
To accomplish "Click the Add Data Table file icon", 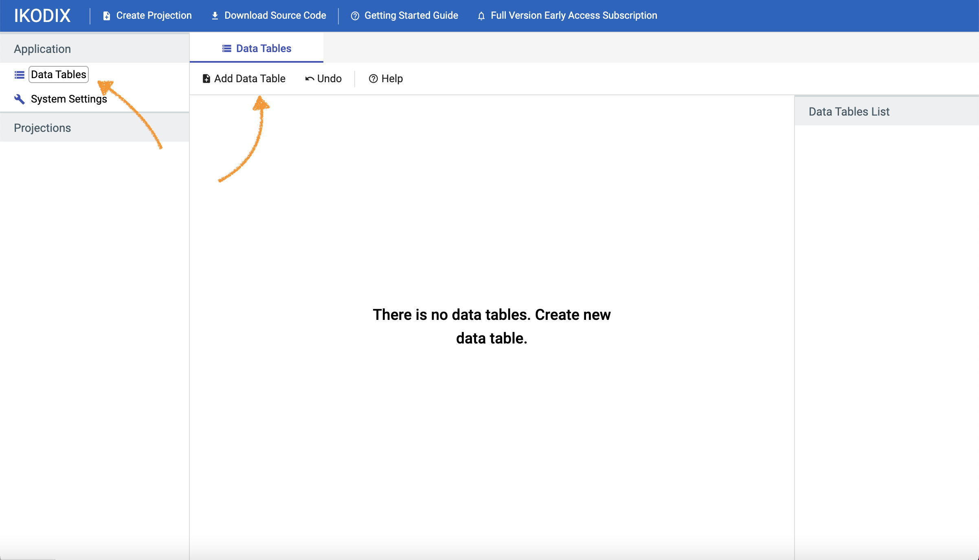I will click(206, 79).
